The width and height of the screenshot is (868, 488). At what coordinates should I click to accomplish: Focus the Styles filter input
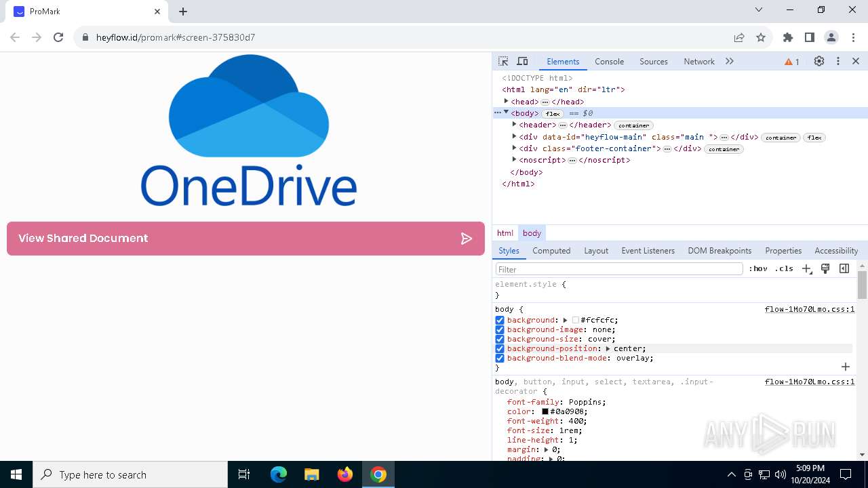pos(619,269)
